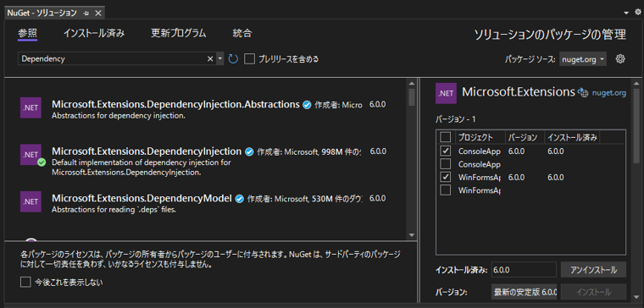Select Microsoft.Extensions.DependencyInjection.Abstractions package title
This screenshot has height=308, width=644.
pyautogui.click(x=175, y=104)
